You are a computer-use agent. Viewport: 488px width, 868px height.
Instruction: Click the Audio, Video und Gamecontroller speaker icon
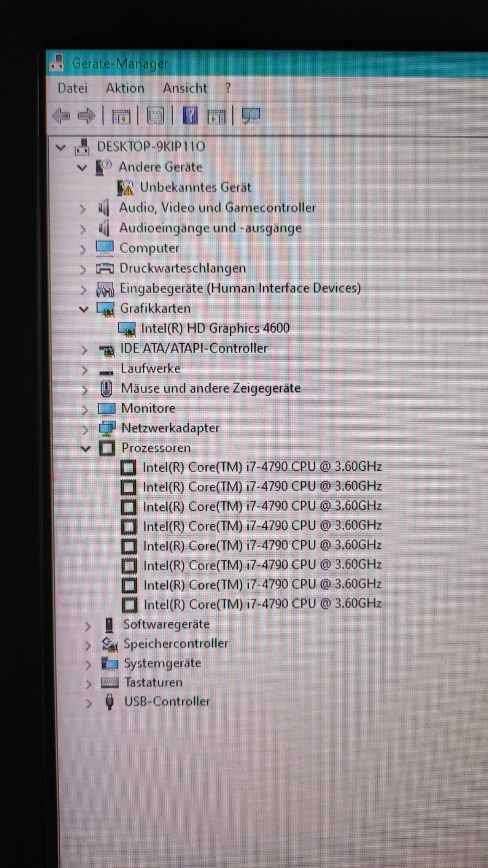[104, 208]
